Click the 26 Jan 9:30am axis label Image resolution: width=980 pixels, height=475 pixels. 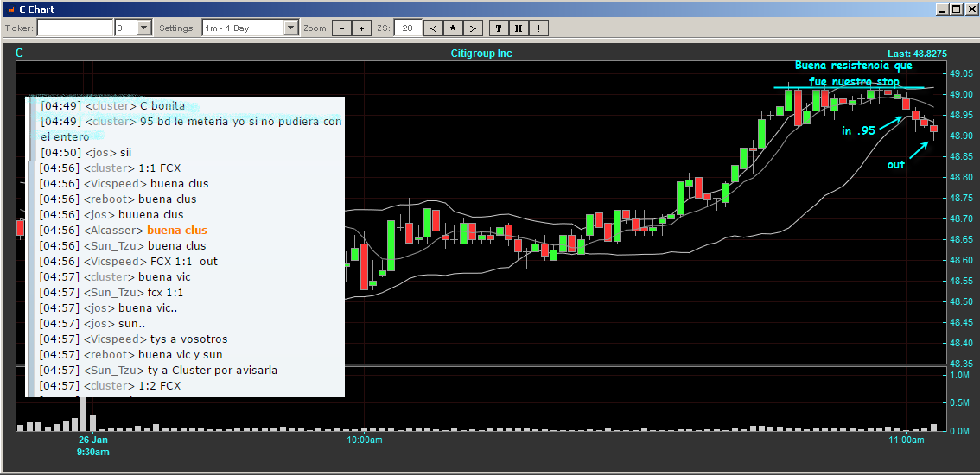[x=93, y=446]
